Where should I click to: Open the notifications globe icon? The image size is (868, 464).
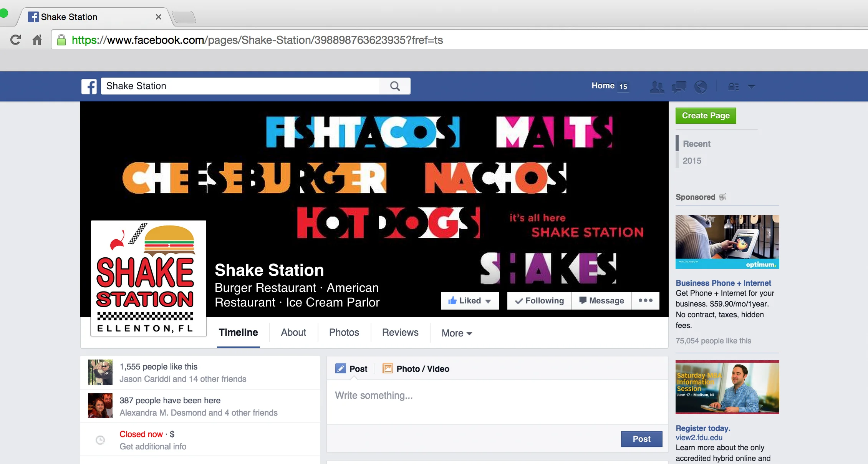coord(701,87)
